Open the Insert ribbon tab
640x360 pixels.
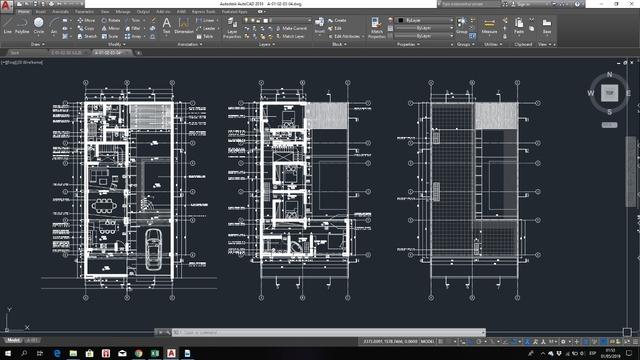click(x=41, y=12)
